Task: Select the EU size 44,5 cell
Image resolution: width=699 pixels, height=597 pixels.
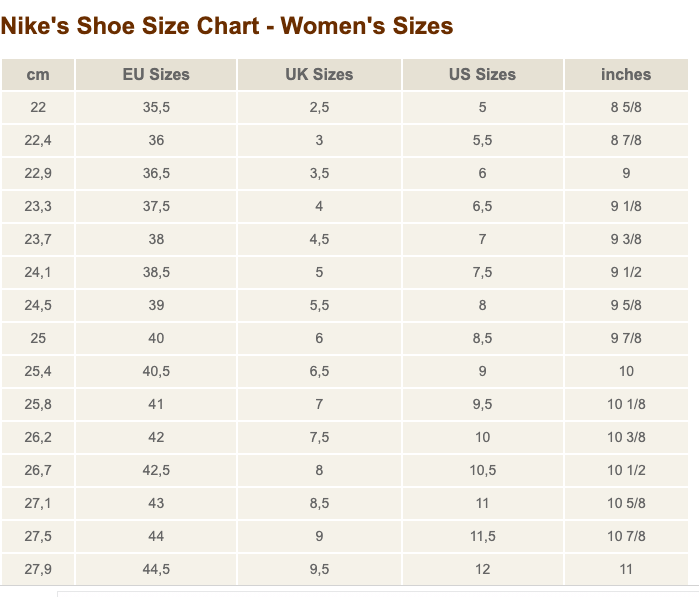Action: click(156, 569)
